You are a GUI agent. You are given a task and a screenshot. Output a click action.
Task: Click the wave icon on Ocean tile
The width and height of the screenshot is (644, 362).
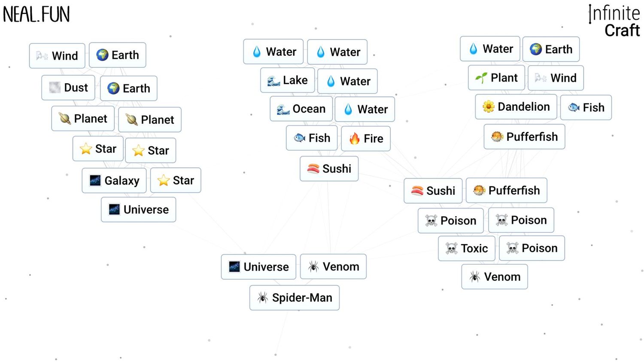(283, 109)
